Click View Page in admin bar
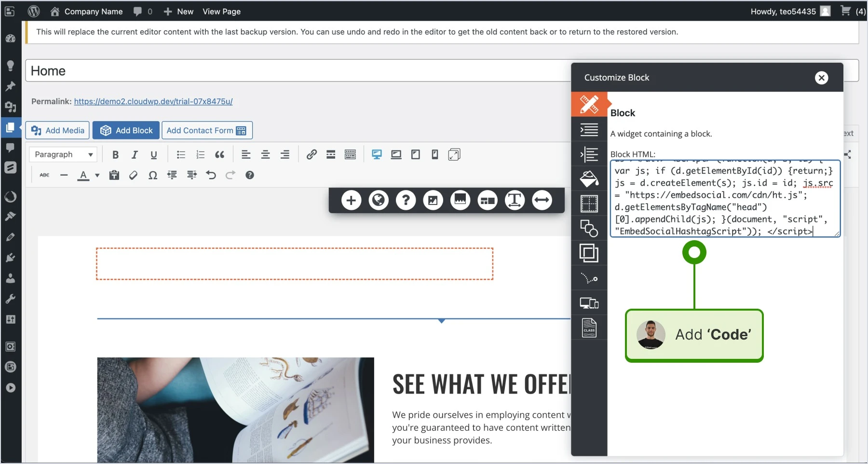 tap(221, 11)
